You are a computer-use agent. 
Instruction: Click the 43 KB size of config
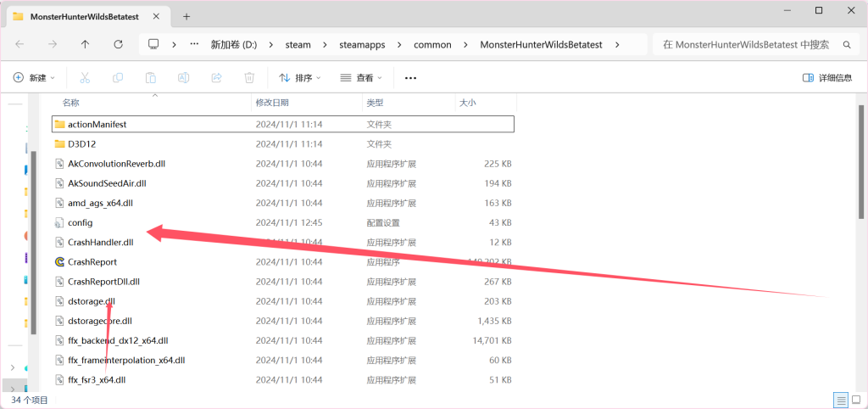click(x=498, y=223)
